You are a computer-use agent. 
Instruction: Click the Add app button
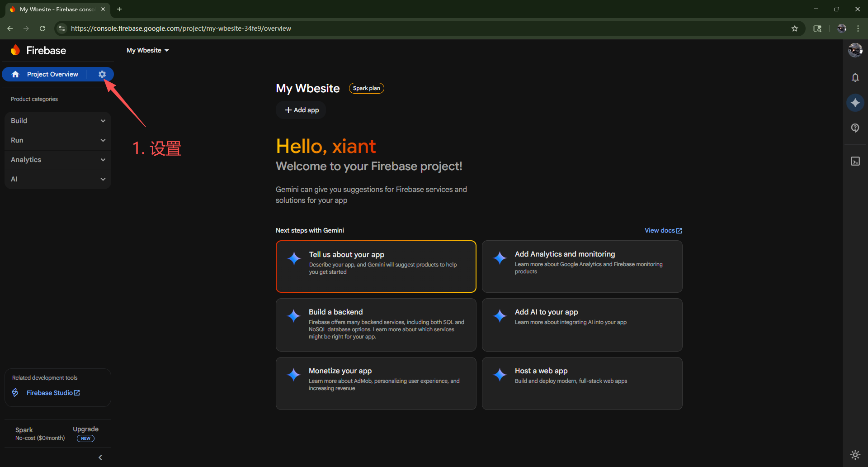[301, 110]
